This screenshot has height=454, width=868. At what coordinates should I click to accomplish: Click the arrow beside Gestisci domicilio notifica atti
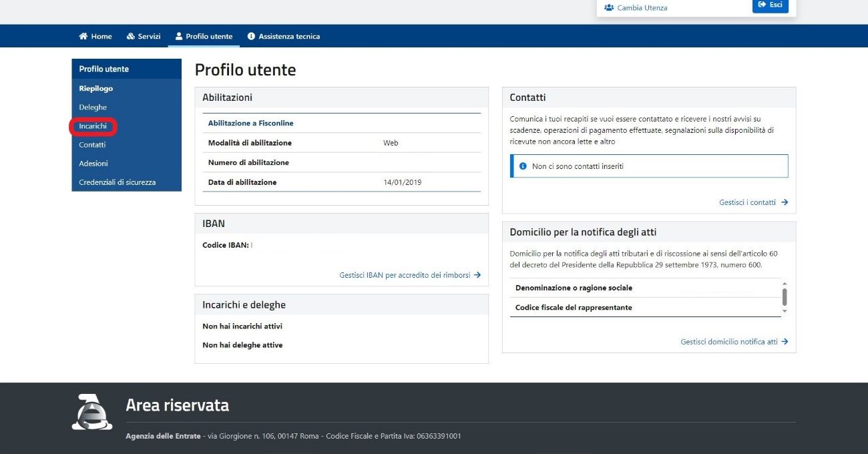coord(785,342)
